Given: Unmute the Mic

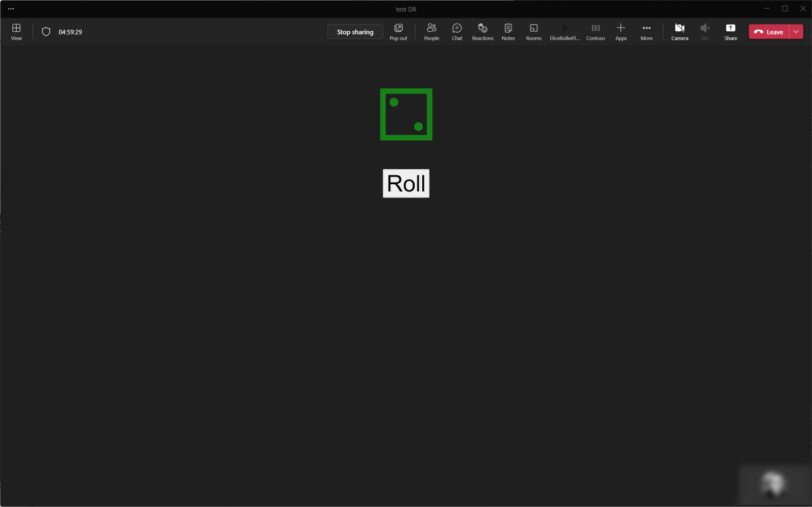Looking at the screenshot, I should point(705,32).
